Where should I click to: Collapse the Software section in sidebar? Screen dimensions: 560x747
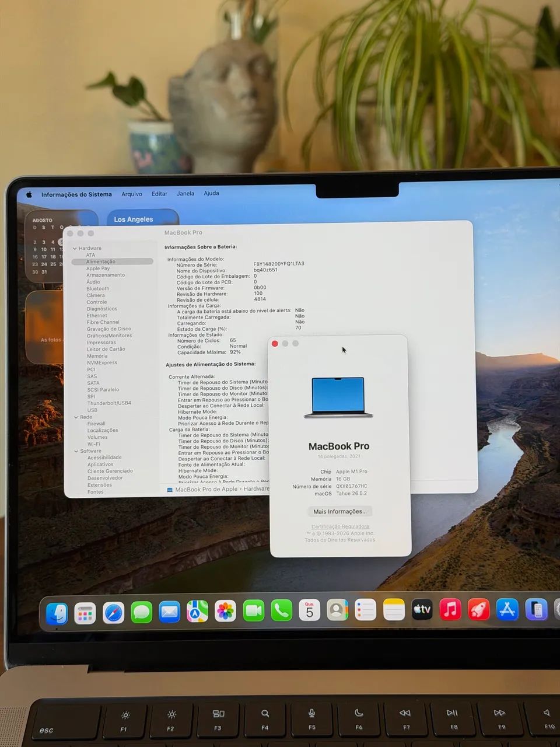pyautogui.click(x=76, y=451)
